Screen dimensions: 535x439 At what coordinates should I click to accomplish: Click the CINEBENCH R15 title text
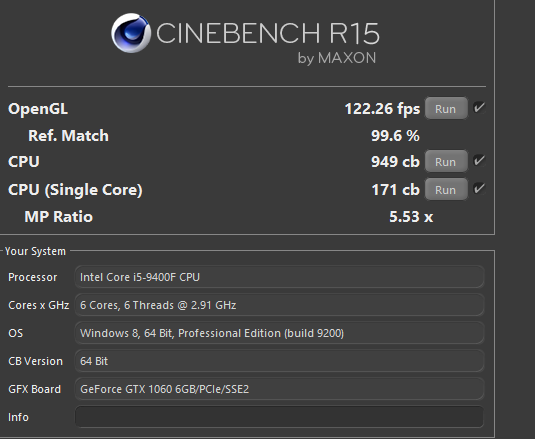tap(268, 33)
